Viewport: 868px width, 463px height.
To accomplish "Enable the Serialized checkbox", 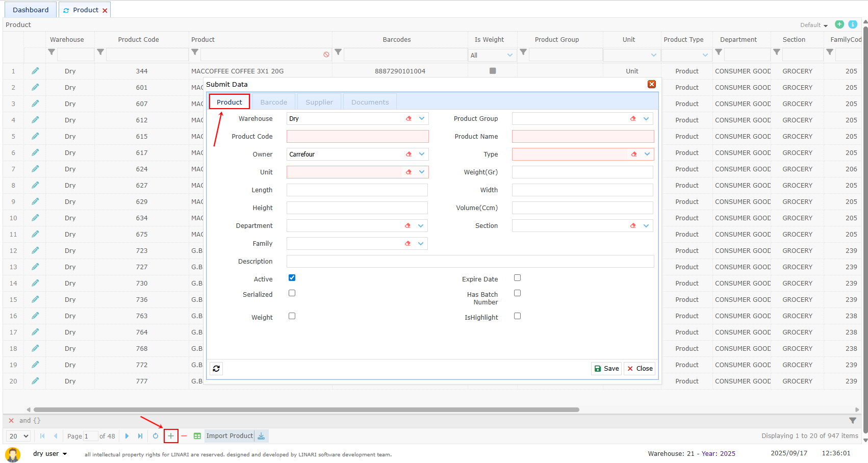I will point(292,293).
